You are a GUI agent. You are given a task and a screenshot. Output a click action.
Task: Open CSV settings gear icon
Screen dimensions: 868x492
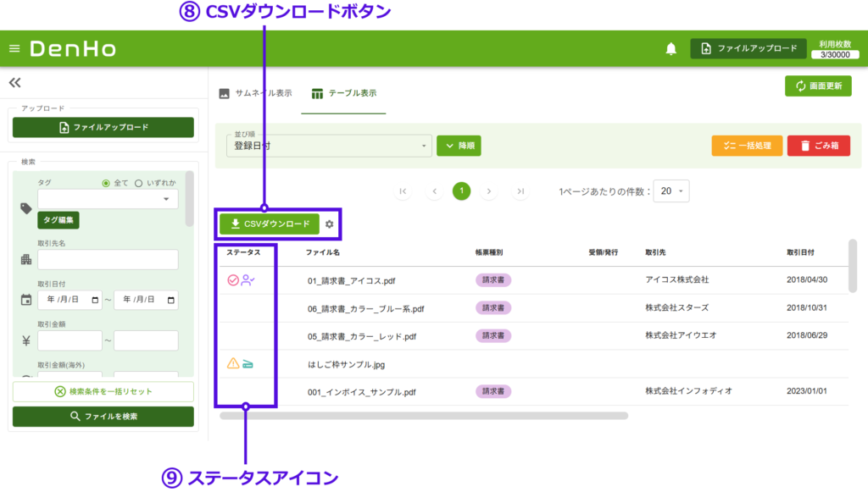pos(330,224)
